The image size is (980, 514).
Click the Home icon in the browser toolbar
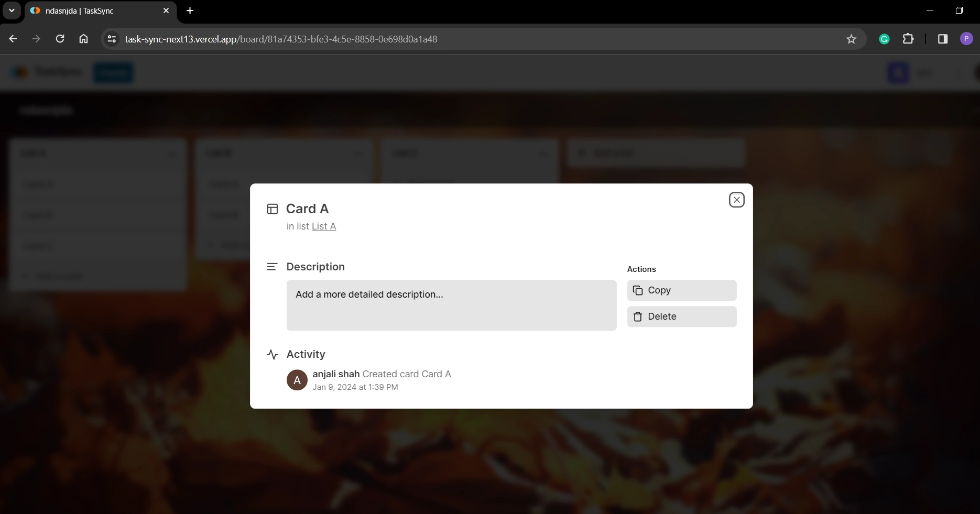[83, 39]
